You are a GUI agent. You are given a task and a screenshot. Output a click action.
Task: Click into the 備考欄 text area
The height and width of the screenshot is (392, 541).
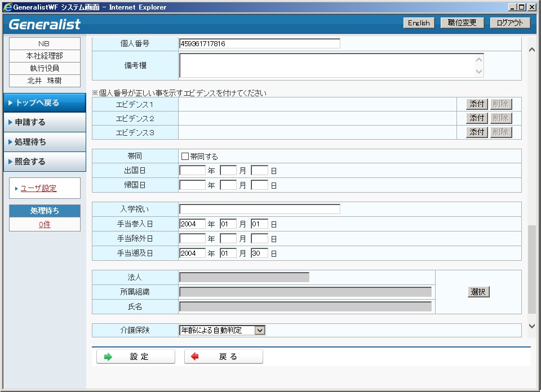click(327, 65)
